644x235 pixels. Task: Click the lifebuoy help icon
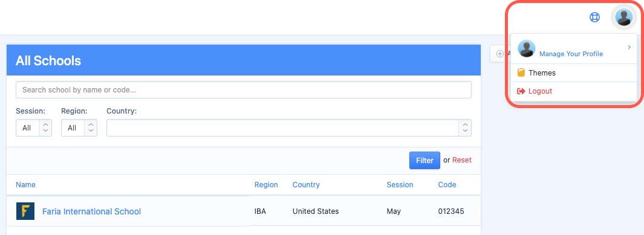click(594, 18)
